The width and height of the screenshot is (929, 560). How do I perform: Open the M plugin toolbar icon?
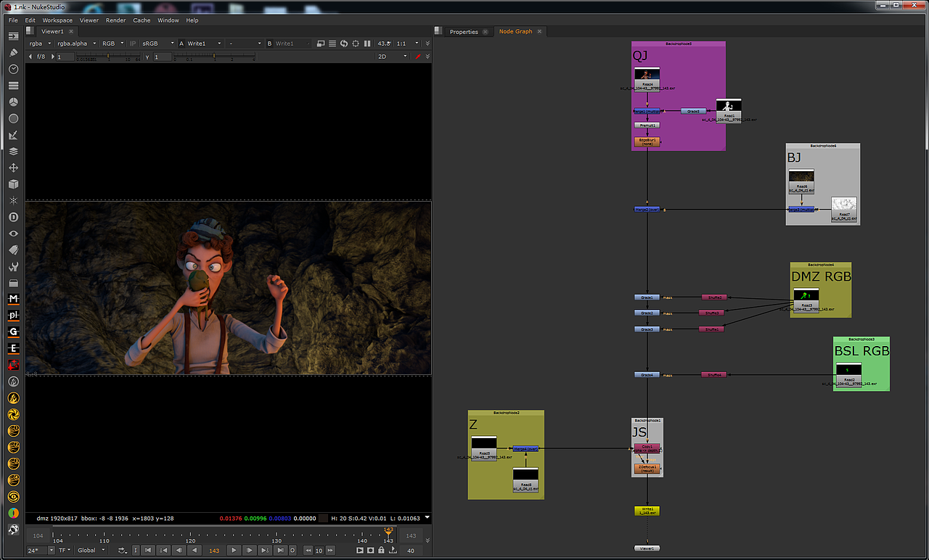[x=13, y=299]
